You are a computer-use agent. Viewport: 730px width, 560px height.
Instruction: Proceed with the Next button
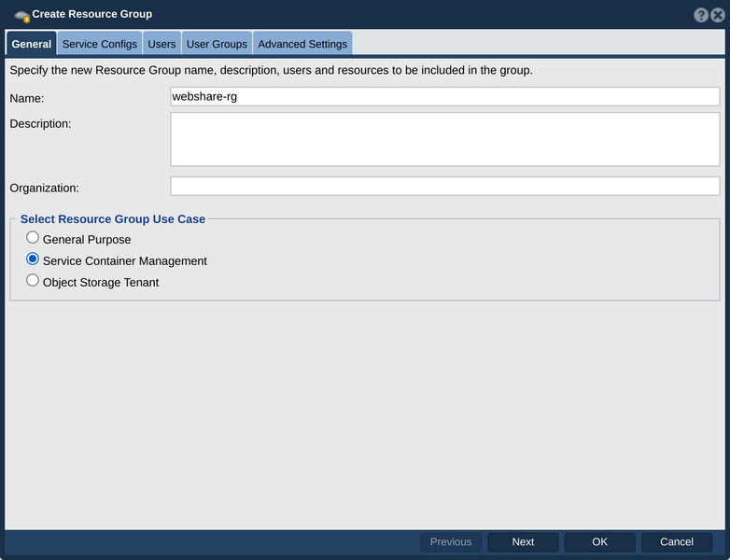coord(523,542)
